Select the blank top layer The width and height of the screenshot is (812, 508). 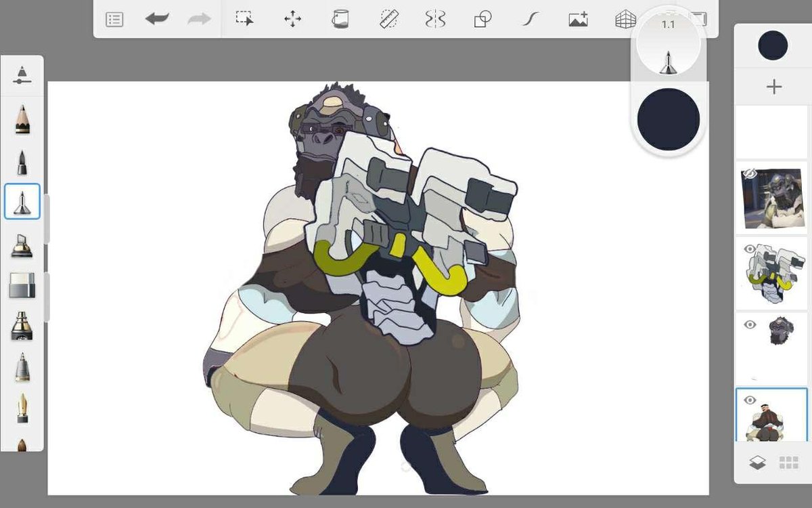point(771,131)
